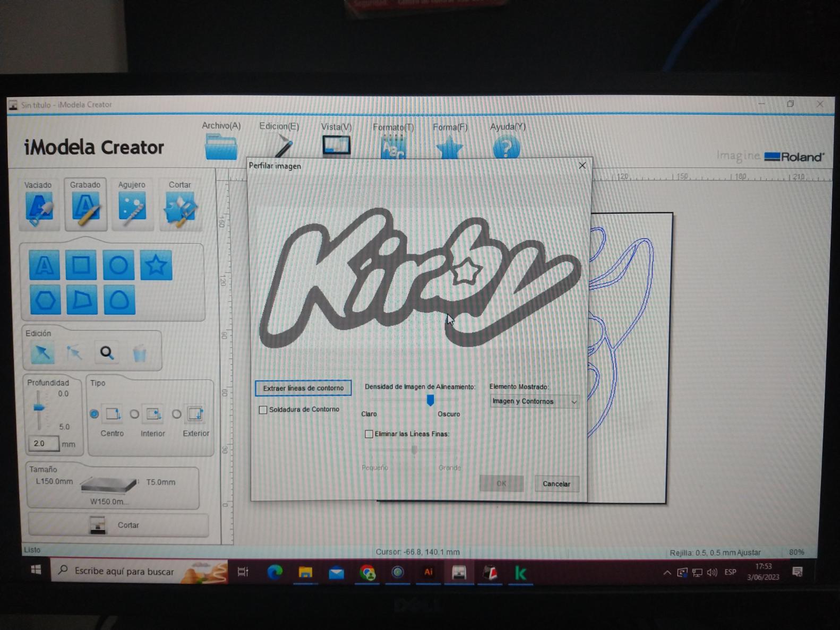Show hidden system tray icons chevron
This screenshot has height=630, width=840.
[667, 573]
